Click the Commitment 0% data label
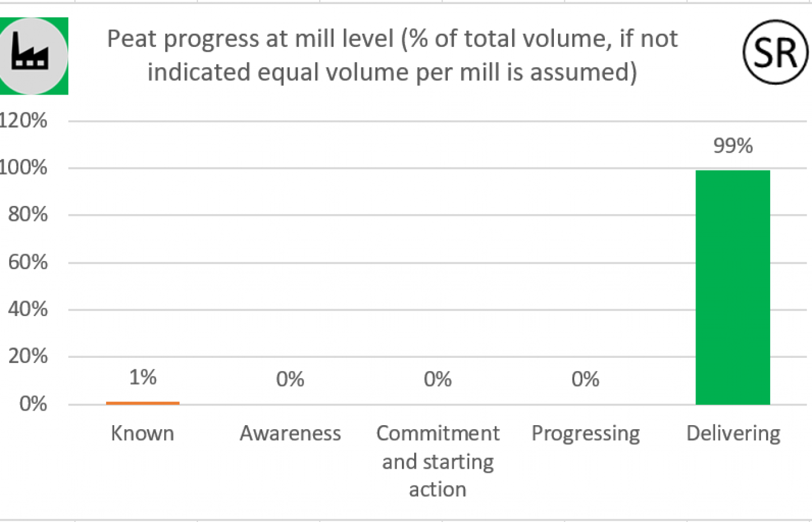The image size is (812, 522). click(x=438, y=379)
